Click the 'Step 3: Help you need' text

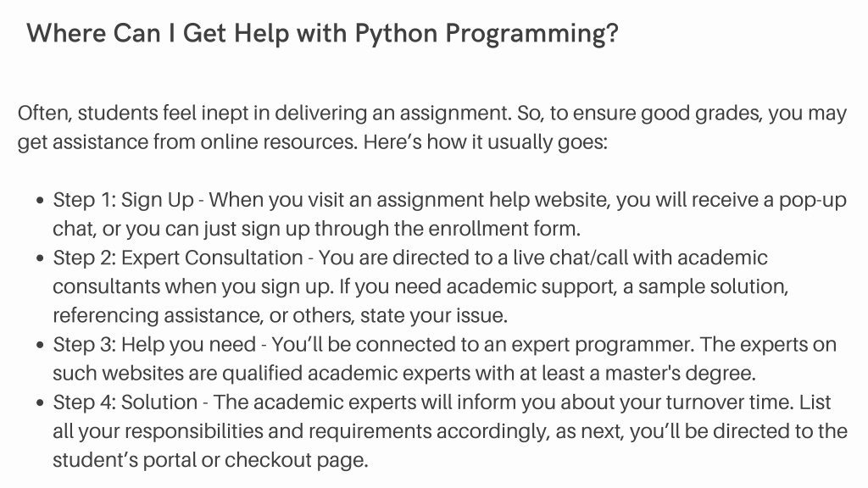point(154,345)
